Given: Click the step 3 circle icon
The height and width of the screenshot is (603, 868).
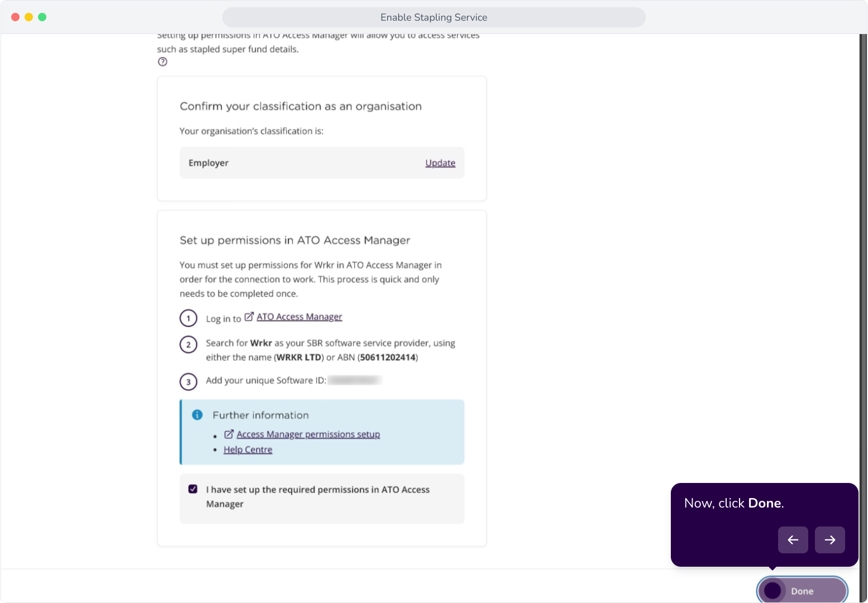Looking at the screenshot, I should [188, 382].
